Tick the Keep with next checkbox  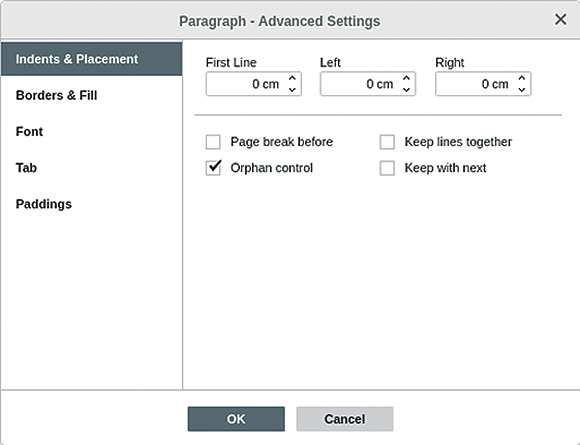tap(387, 168)
